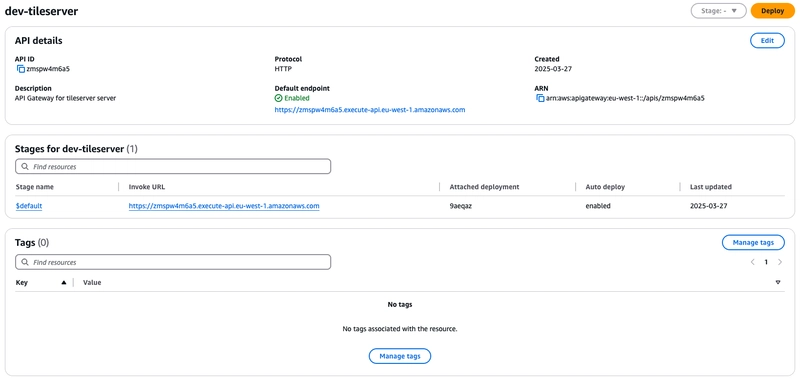Open the Stage selector dropdown
The height and width of the screenshot is (379, 800).
(x=718, y=11)
